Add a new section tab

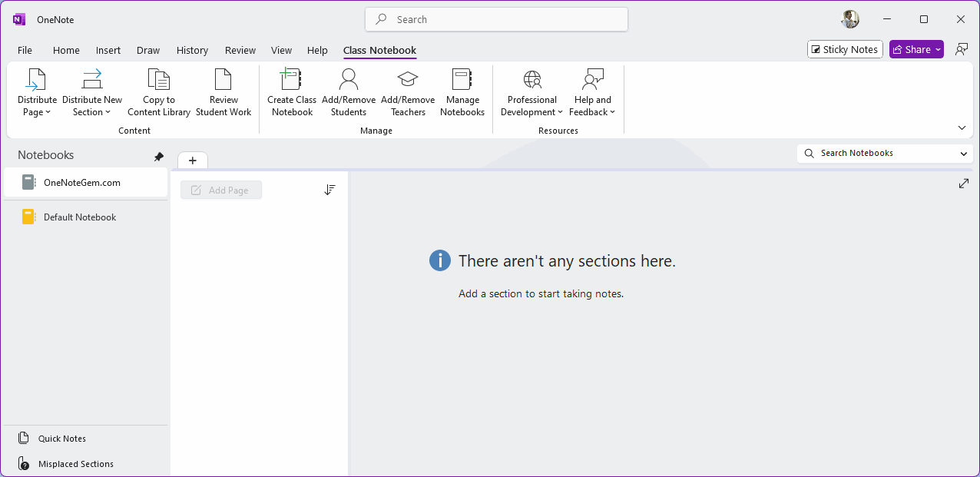tap(193, 161)
